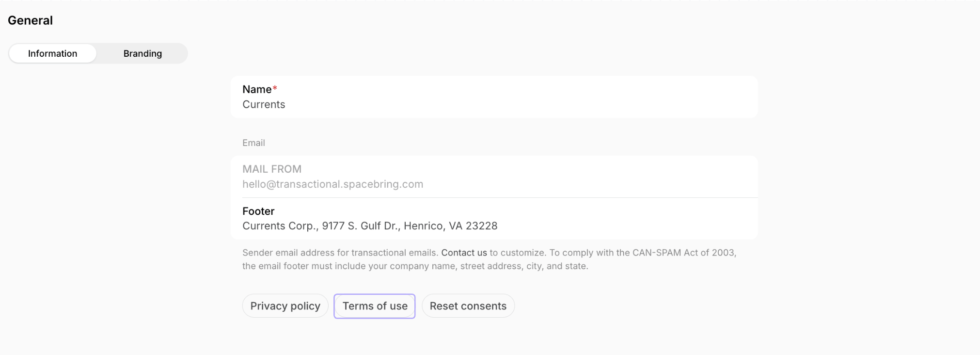
Task: Open the Terms of use button
Action: (375, 306)
